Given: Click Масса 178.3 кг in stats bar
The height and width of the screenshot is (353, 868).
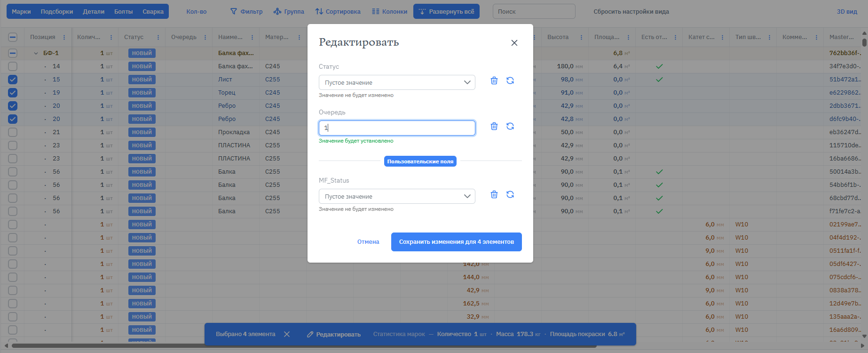Looking at the screenshot, I should (518, 334).
